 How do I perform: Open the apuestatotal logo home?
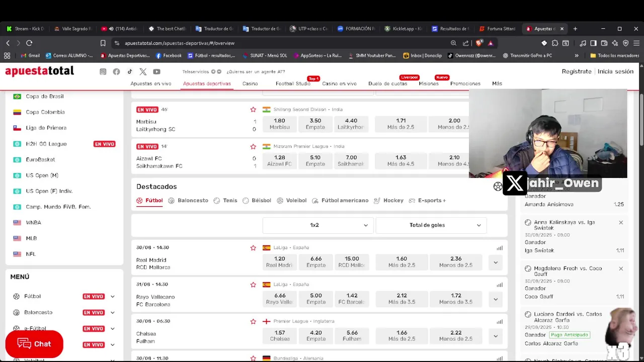tap(39, 71)
